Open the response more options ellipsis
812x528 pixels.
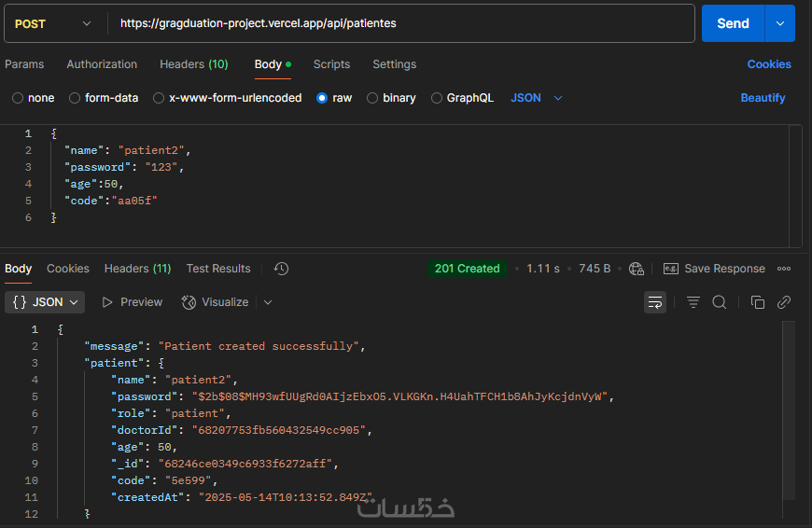[784, 269]
